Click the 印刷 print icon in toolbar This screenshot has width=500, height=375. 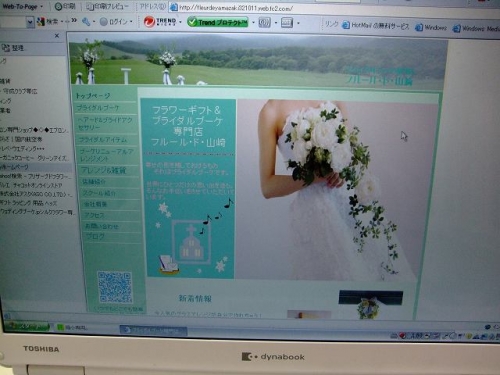click(x=58, y=6)
